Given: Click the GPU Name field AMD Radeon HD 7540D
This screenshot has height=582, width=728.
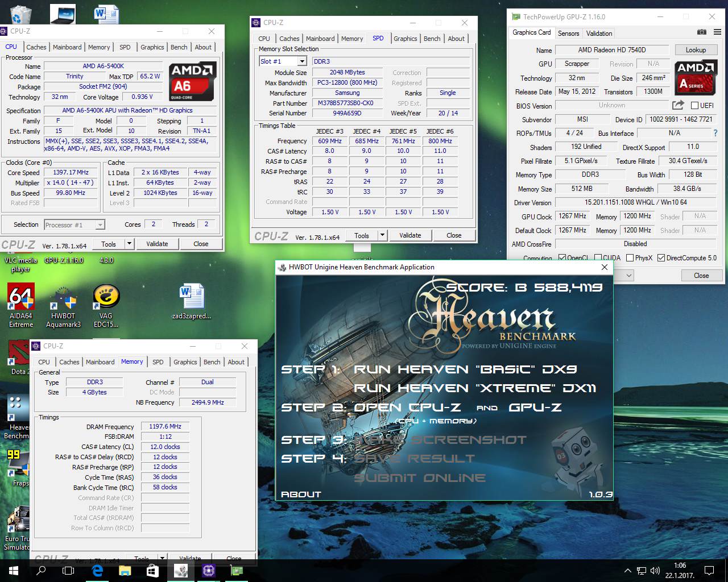Looking at the screenshot, I should pyautogui.click(x=612, y=50).
